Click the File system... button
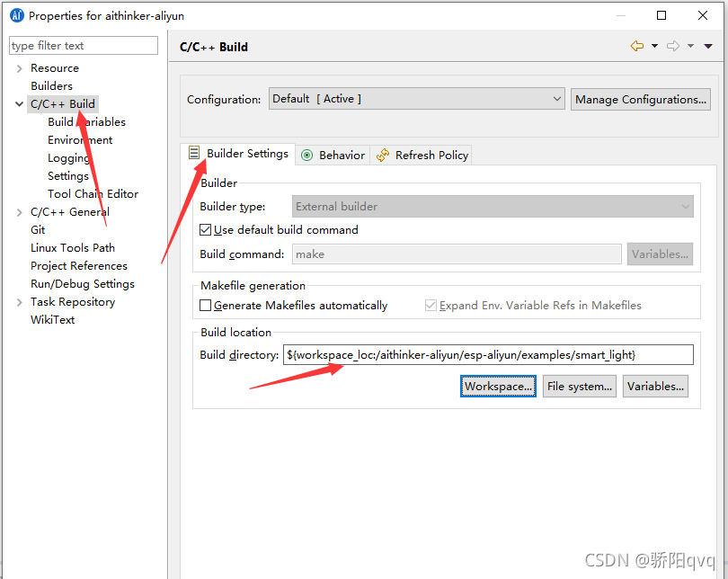This screenshot has width=728, height=579. (x=580, y=387)
